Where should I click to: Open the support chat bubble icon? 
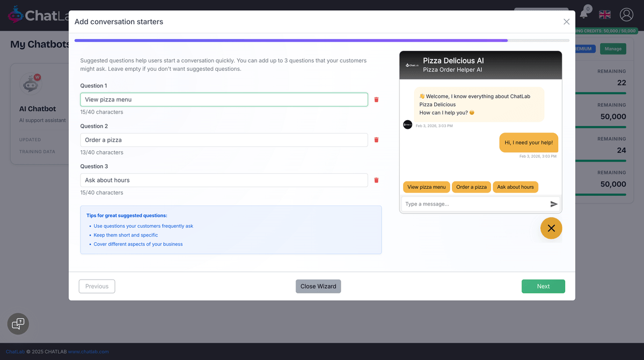(18, 324)
